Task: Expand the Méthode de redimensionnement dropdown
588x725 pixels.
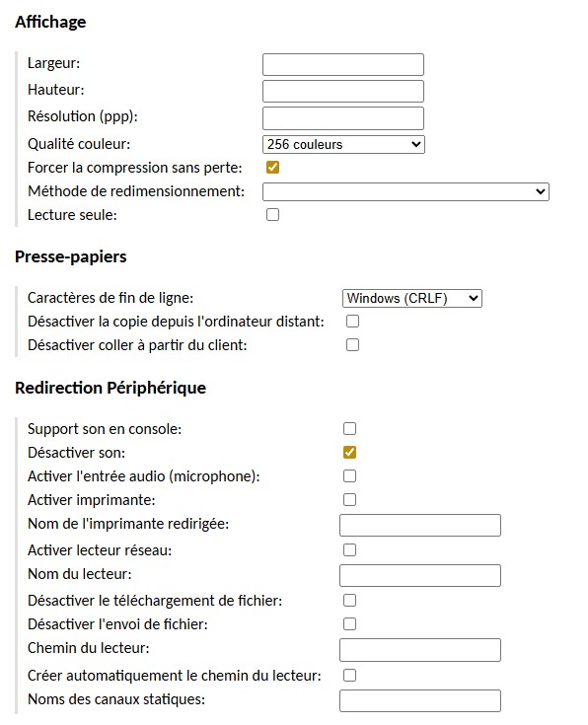Action: (405, 191)
